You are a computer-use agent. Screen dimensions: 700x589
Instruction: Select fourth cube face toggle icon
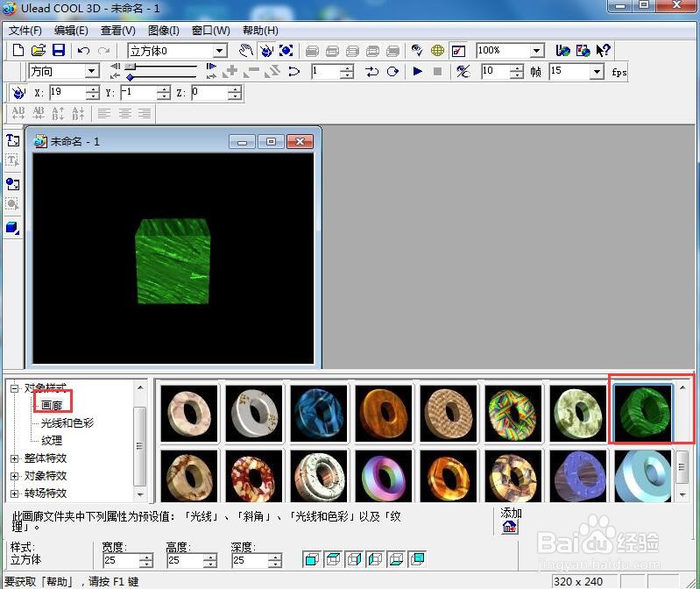(x=375, y=559)
